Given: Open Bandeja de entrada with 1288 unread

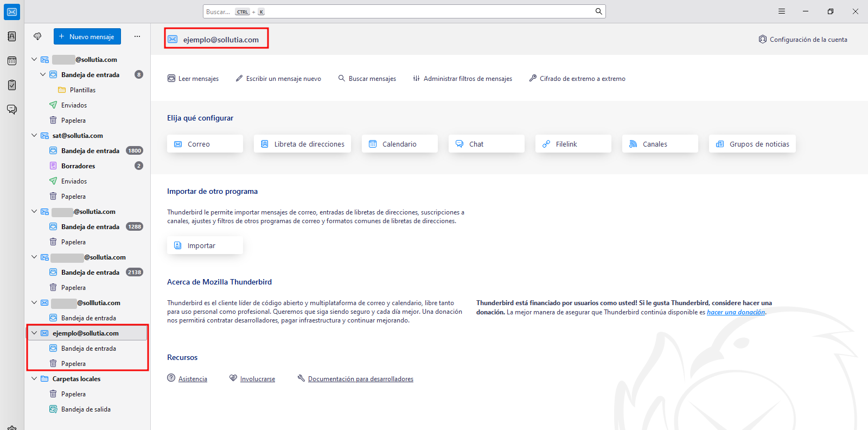Looking at the screenshot, I should pos(87,227).
